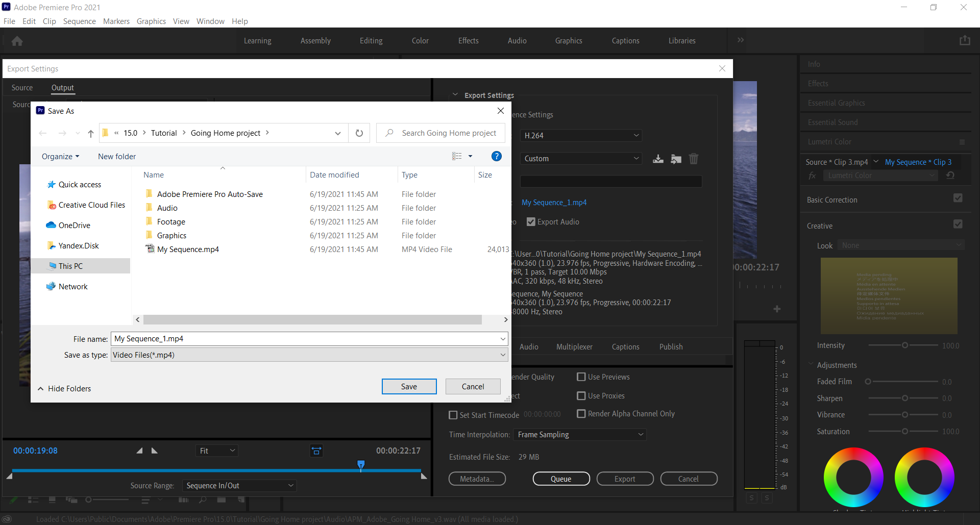This screenshot has width=980, height=525.
Task: Open the H.264 format dropdown
Action: [x=581, y=136]
